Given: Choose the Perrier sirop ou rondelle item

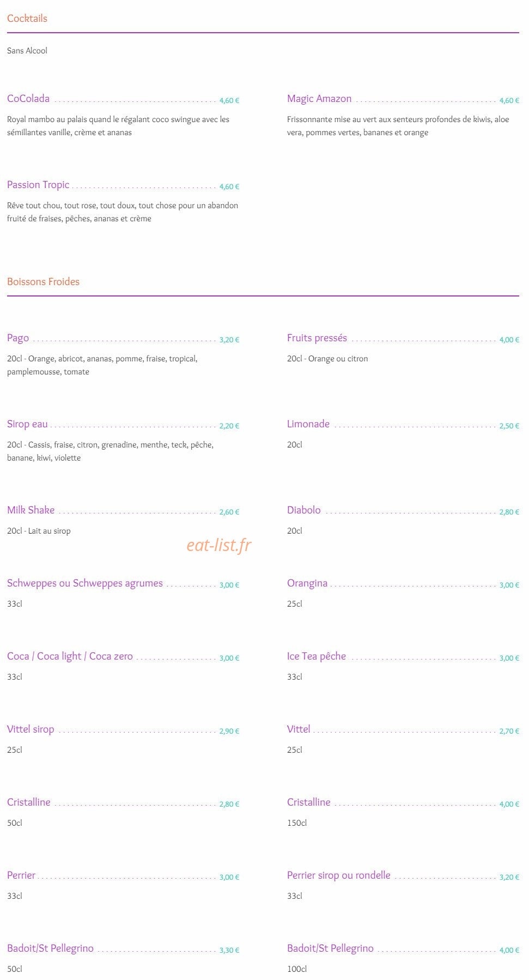Looking at the screenshot, I should (339, 876).
